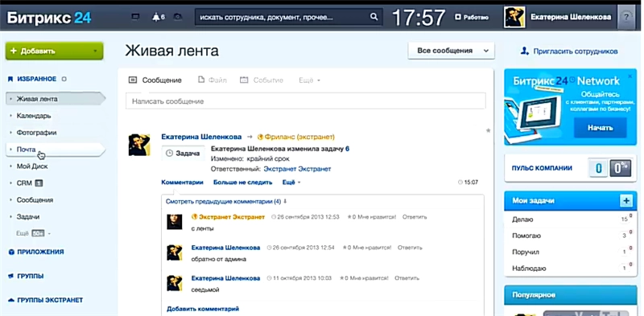Open the post form Ещё dropdown
The height and width of the screenshot is (316, 644).
(309, 80)
